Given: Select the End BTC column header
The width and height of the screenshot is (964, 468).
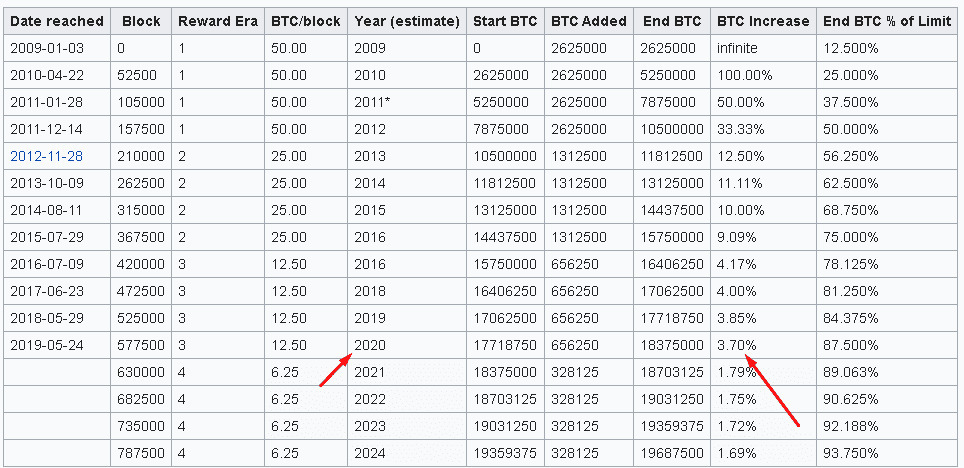Looking at the screenshot, I should tap(670, 21).
